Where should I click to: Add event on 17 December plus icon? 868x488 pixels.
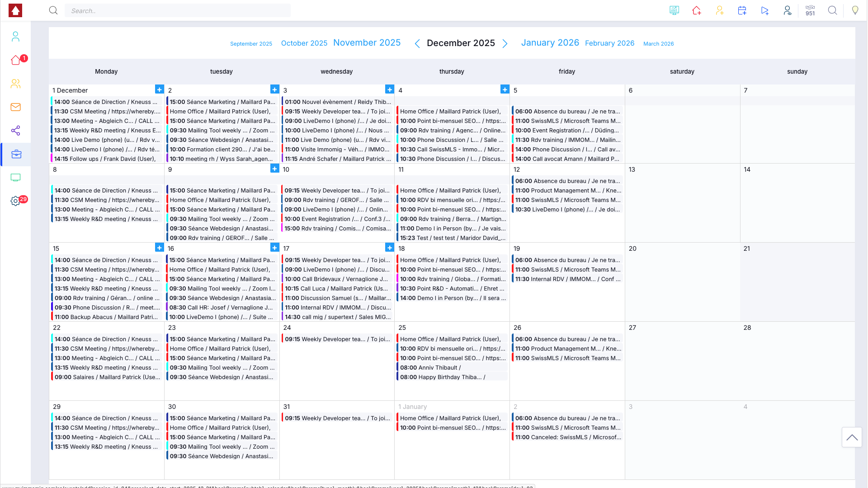(x=390, y=248)
